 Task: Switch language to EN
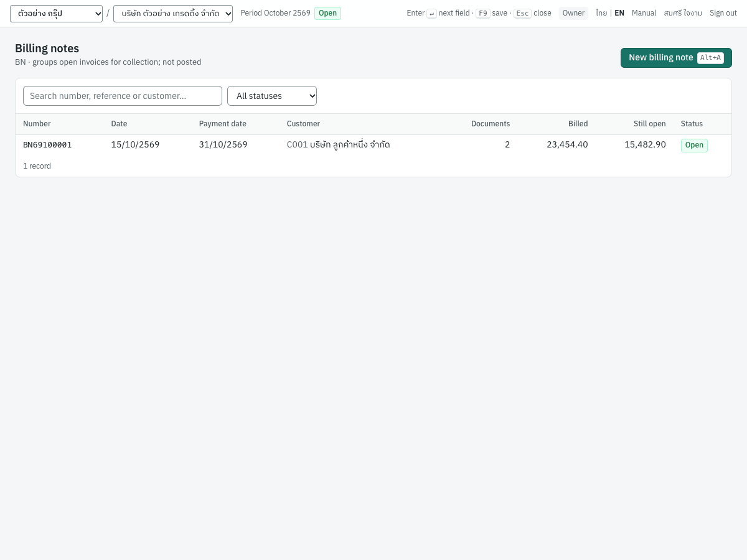click(619, 13)
